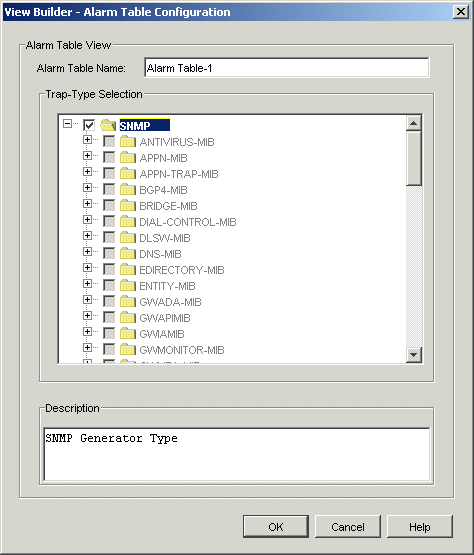Click the tree scrollbar down arrow
Screen dimensions: 474x555
click(413, 354)
